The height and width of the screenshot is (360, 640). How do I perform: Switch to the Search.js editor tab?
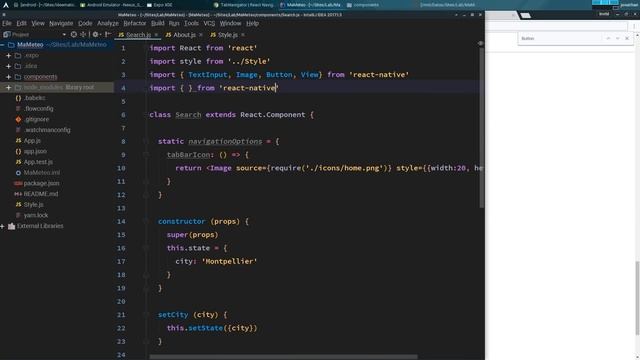138,35
